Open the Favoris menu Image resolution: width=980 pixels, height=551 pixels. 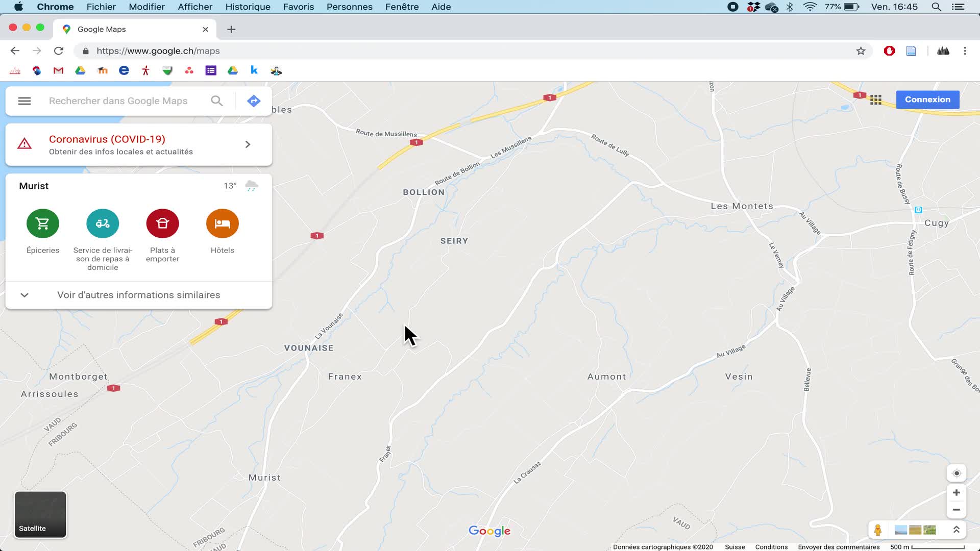[299, 7]
